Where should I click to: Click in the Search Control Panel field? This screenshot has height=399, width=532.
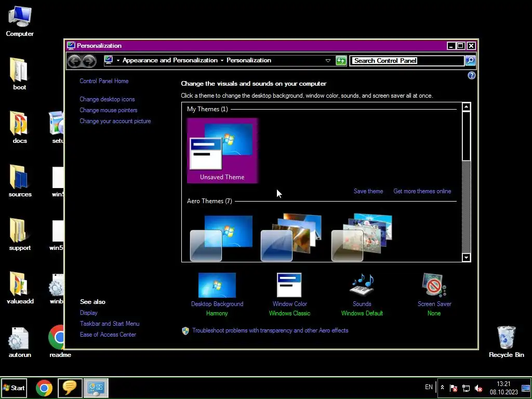click(x=407, y=61)
